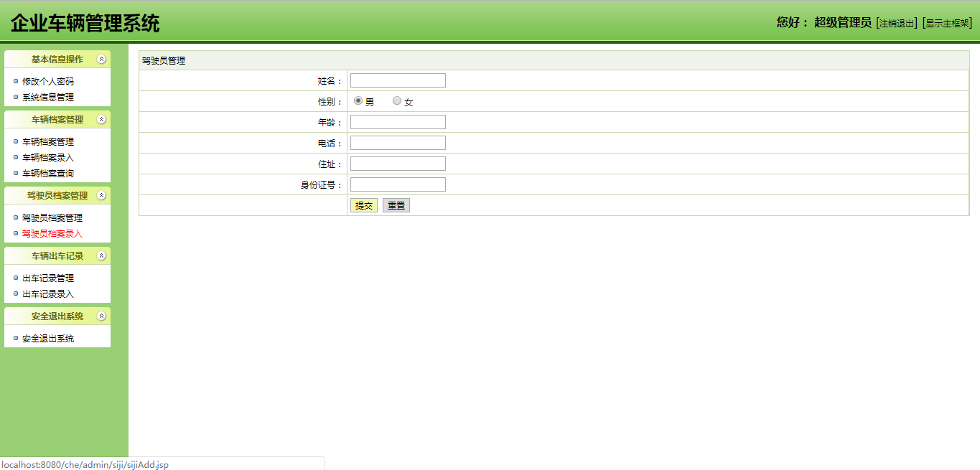Click 显示主框架 link in header
The image size is (980, 470).
point(947,23)
